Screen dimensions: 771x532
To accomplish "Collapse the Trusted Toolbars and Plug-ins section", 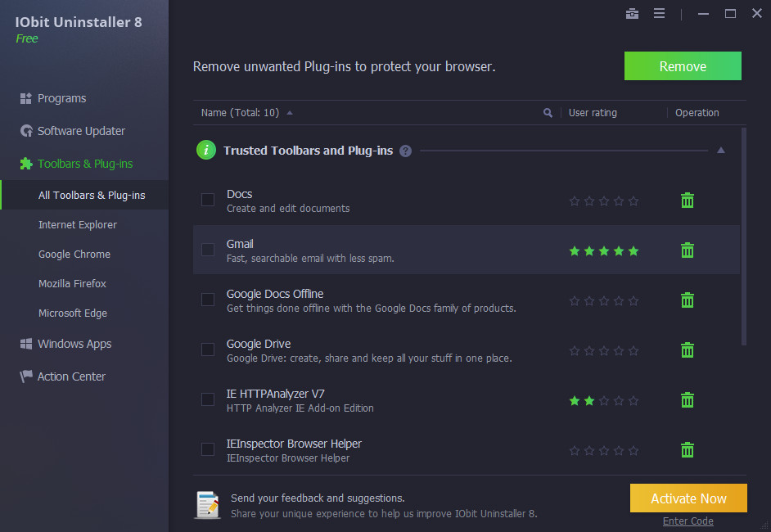I will click(721, 151).
